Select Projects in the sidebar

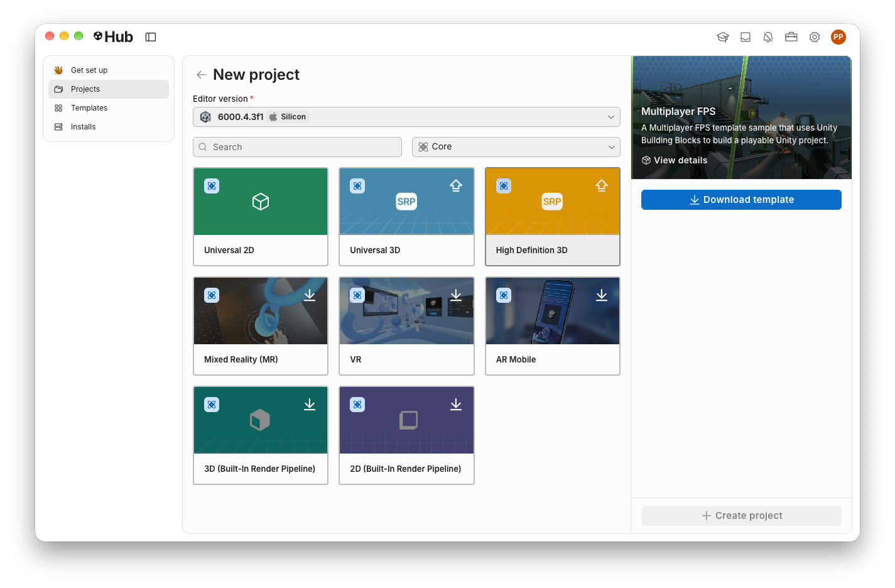coord(109,89)
